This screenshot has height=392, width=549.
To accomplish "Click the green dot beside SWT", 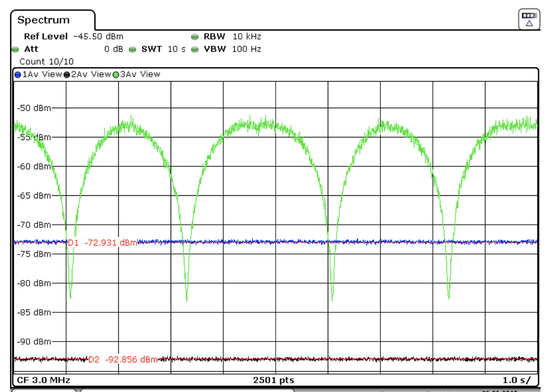I will (132, 49).
